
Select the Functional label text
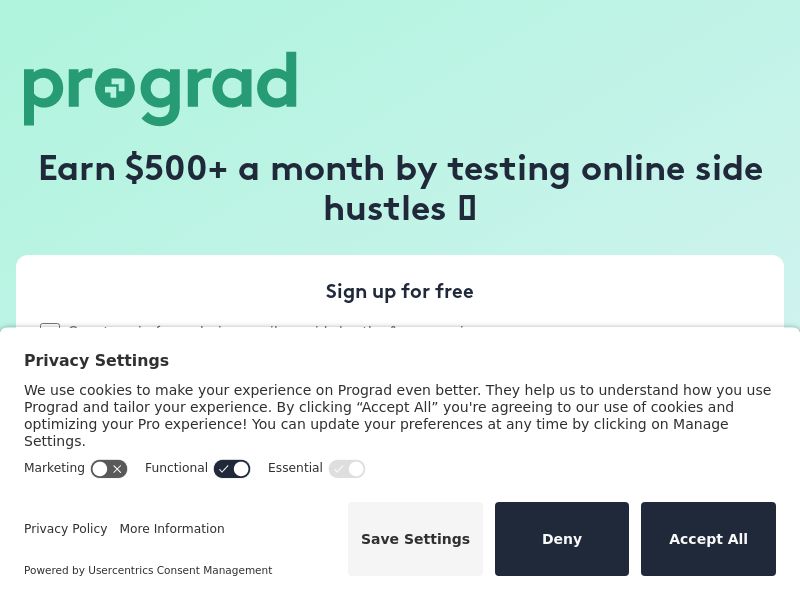[176, 468]
